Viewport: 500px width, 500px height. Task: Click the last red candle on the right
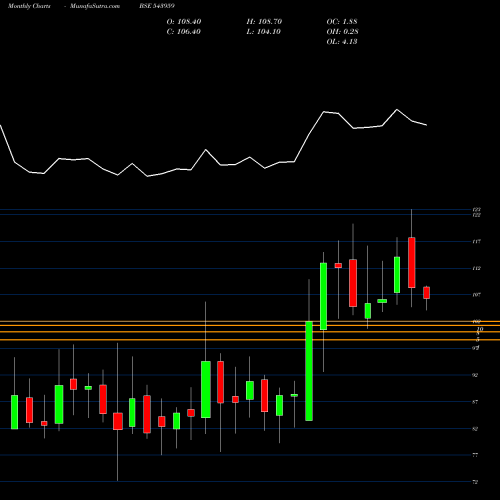[426, 293]
